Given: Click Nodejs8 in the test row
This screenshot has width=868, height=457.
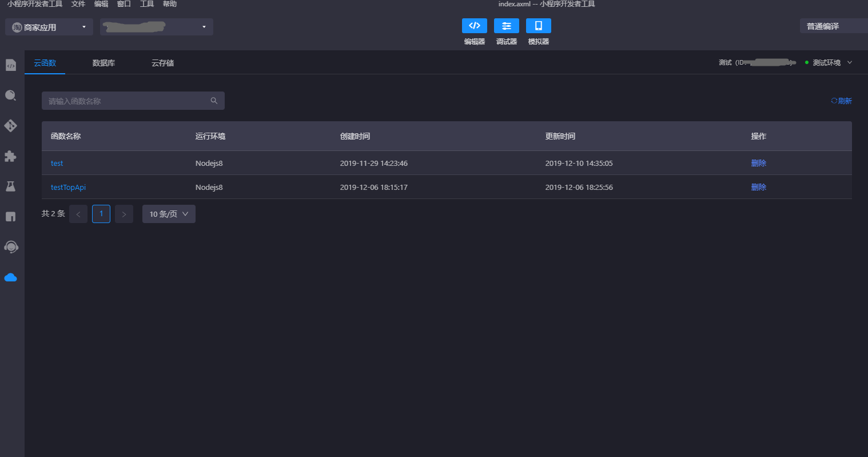Looking at the screenshot, I should (209, 163).
